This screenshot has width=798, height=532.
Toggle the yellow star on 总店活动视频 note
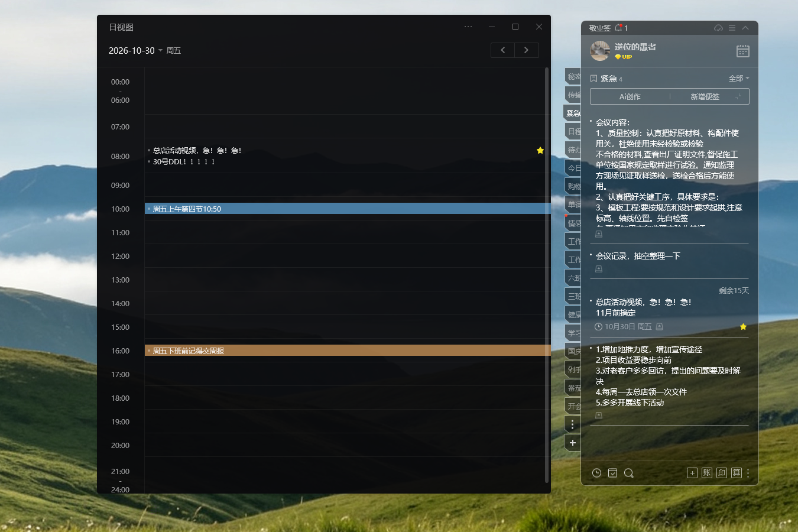[743, 327]
